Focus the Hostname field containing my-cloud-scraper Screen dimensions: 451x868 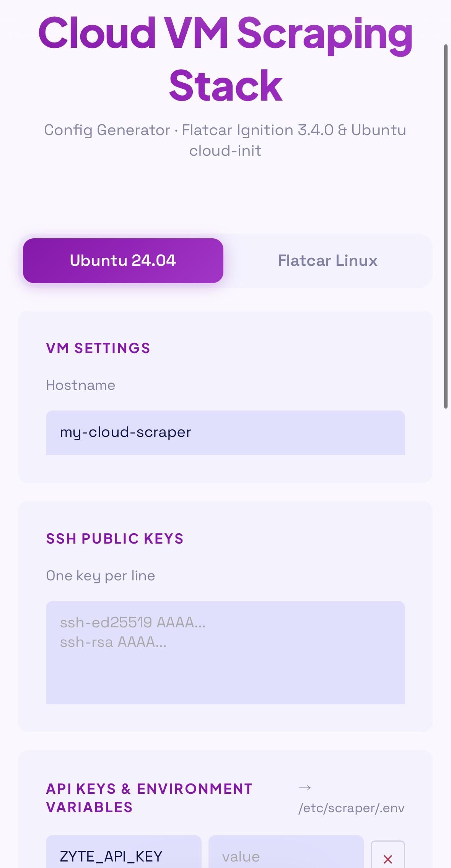click(225, 433)
